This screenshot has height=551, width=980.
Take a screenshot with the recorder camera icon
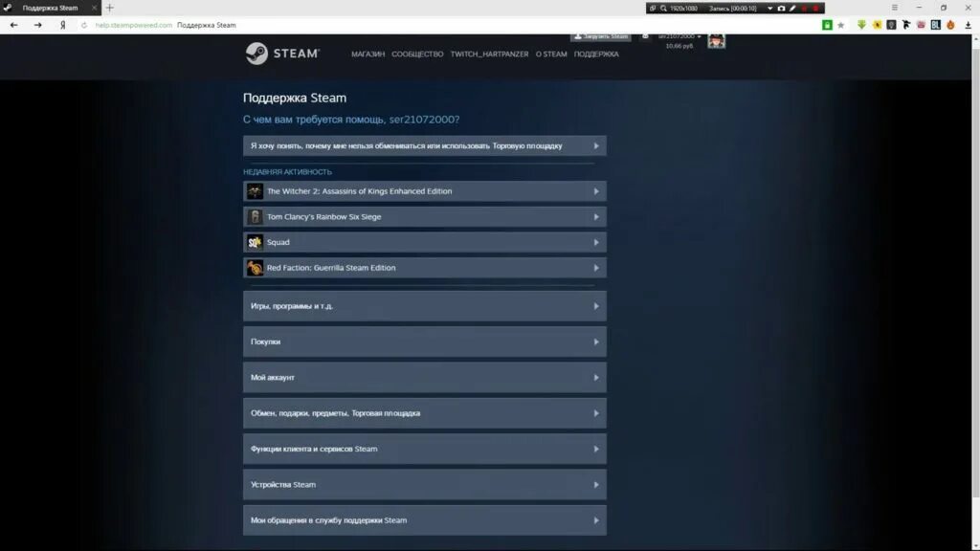(781, 8)
